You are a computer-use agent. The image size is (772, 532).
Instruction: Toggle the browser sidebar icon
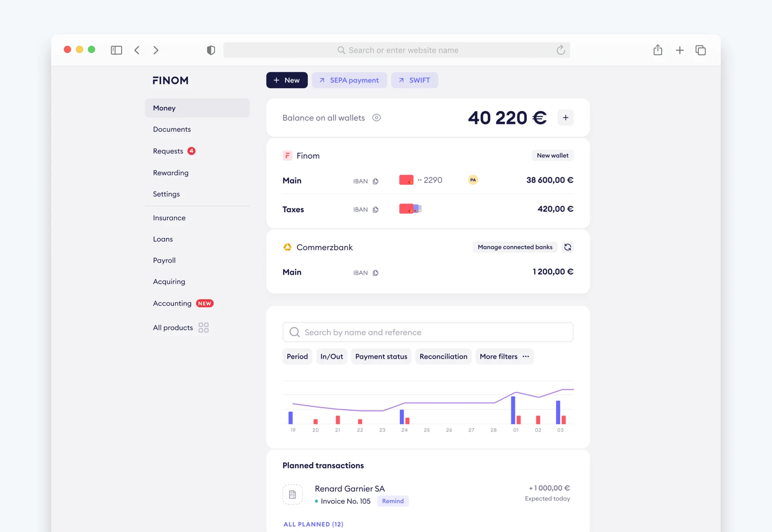116,50
